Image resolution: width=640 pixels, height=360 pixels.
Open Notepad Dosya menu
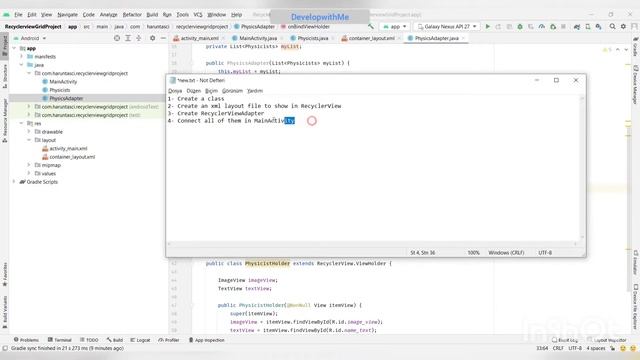[175, 91]
